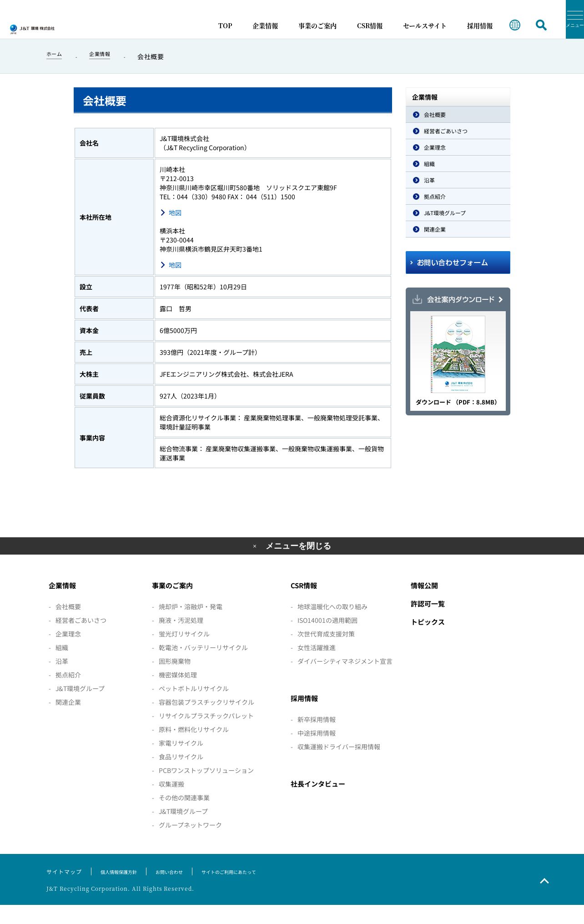Screen dimensions: 584x924
Task: Open 廃液・汚泥処理 in footer menu
Action: (181, 621)
